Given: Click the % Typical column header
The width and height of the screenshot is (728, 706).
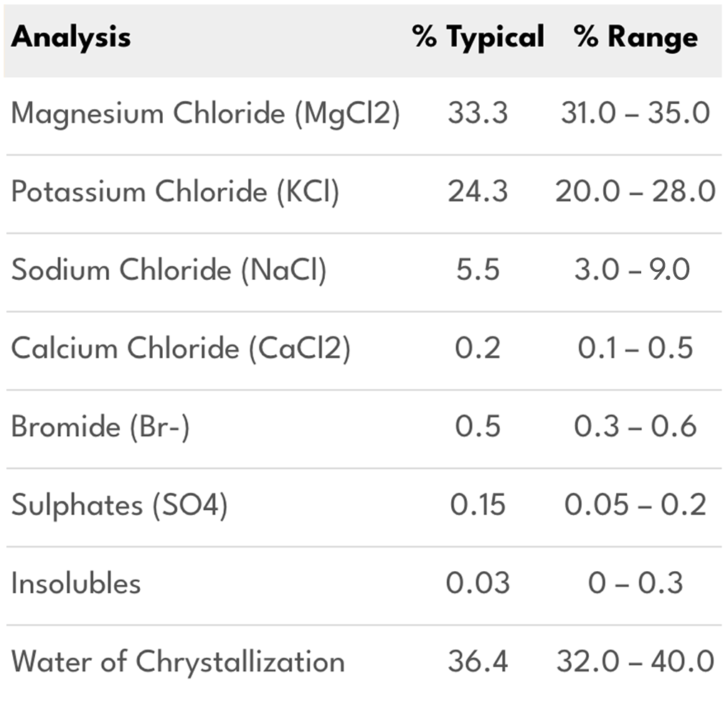Looking at the screenshot, I should click(x=478, y=37).
